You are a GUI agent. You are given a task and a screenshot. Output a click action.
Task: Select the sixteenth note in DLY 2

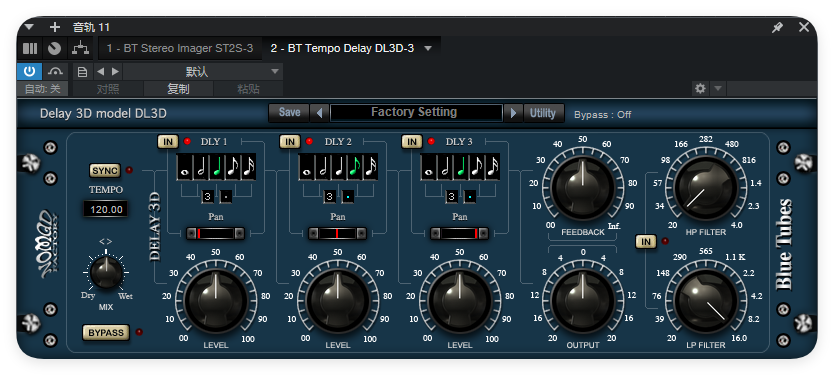pos(370,166)
